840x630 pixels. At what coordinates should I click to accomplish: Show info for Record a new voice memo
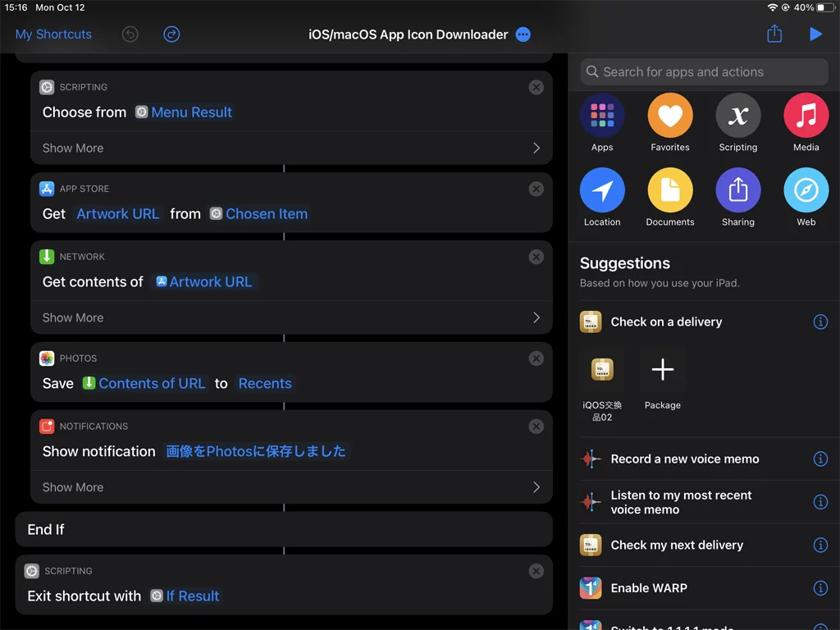point(820,459)
